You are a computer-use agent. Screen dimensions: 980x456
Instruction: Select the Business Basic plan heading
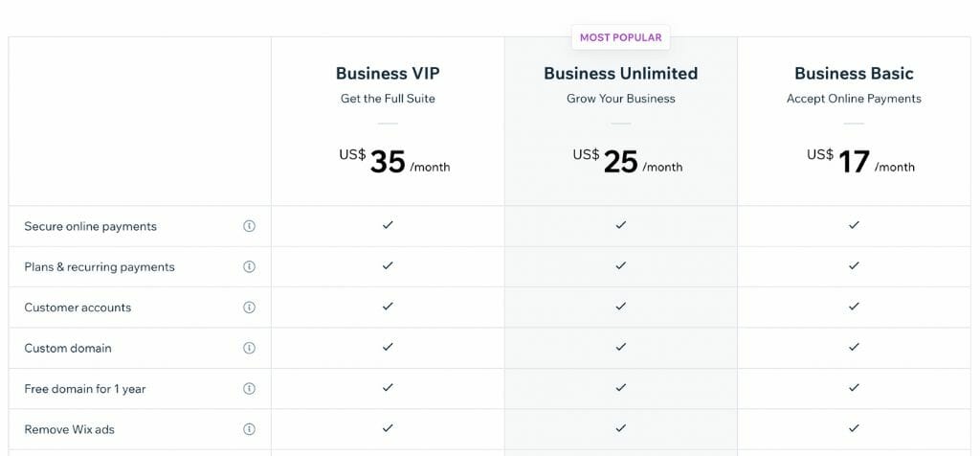tap(854, 74)
